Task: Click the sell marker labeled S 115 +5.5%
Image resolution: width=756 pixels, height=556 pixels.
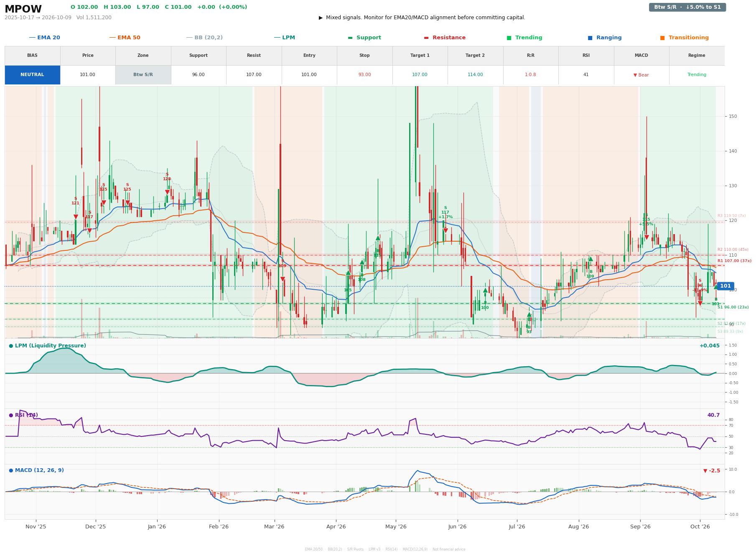Action: [x=647, y=237]
